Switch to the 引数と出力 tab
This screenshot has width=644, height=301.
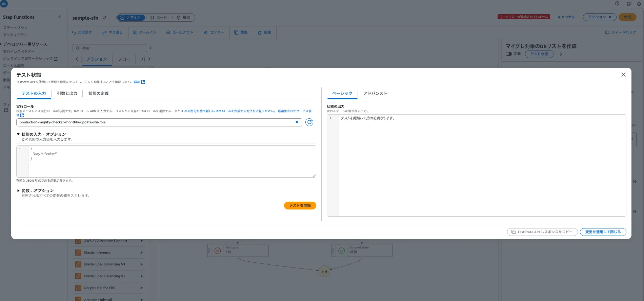point(67,94)
